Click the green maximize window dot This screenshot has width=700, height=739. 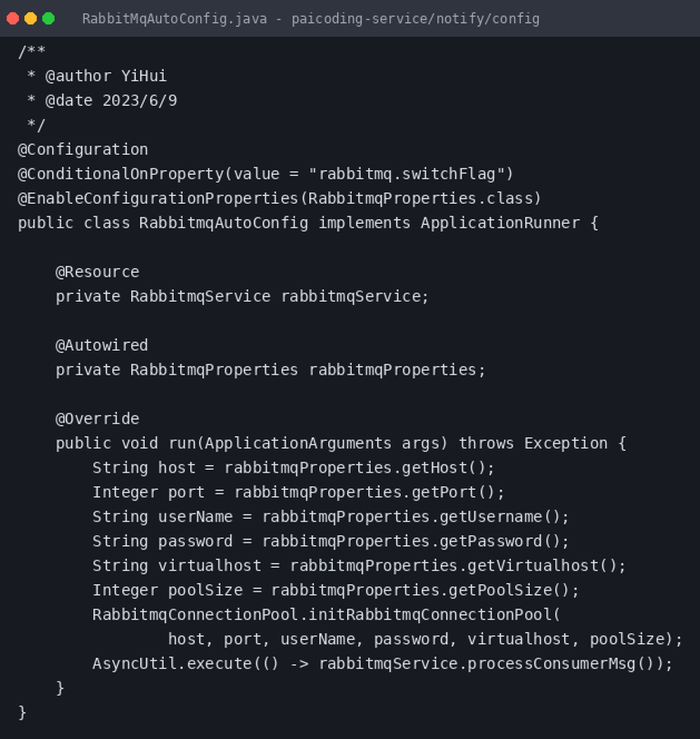pyautogui.click(x=48, y=18)
